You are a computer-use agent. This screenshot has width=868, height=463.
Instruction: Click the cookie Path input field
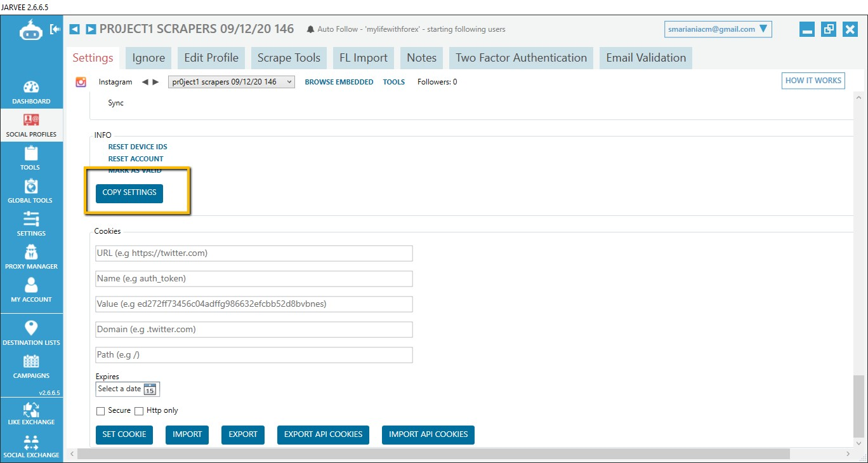click(x=254, y=355)
